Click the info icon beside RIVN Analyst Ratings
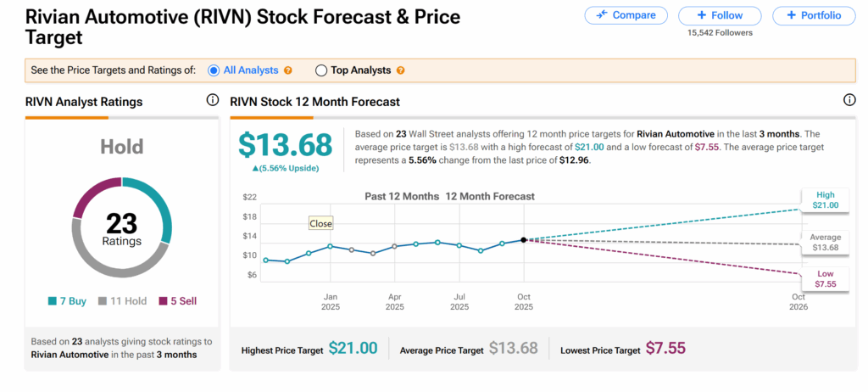The width and height of the screenshot is (868, 392). 213,101
